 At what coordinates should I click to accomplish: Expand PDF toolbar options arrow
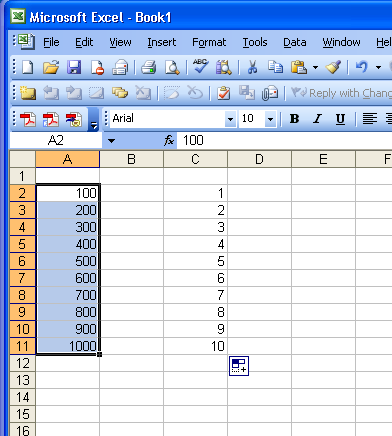[94, 119]
